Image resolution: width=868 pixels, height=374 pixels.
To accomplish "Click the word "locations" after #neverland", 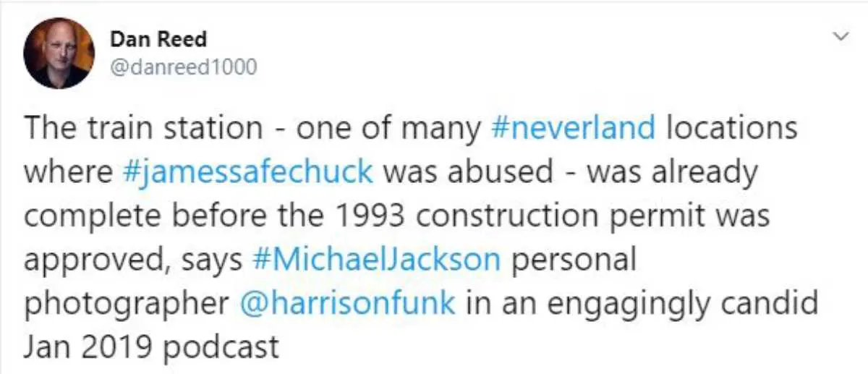I will (731, 129).
